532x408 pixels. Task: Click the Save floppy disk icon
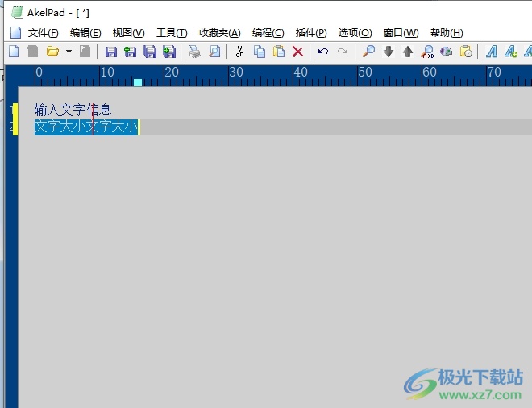click(x=111, y=52)
